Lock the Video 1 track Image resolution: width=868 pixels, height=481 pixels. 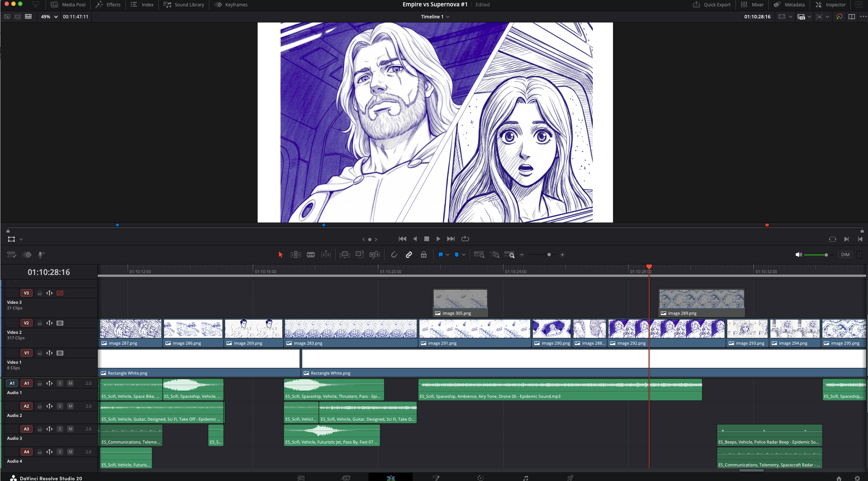point(40,353)
